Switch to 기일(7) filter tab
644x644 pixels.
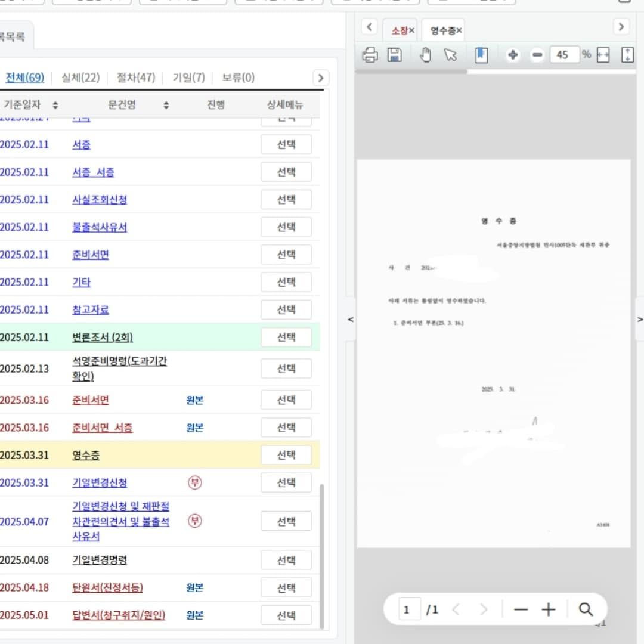click(x=188, y=77)
